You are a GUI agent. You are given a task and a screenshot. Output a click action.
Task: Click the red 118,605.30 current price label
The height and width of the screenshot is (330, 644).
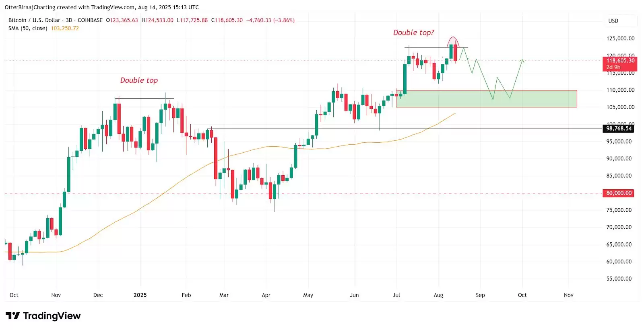(x=620, y=61)
